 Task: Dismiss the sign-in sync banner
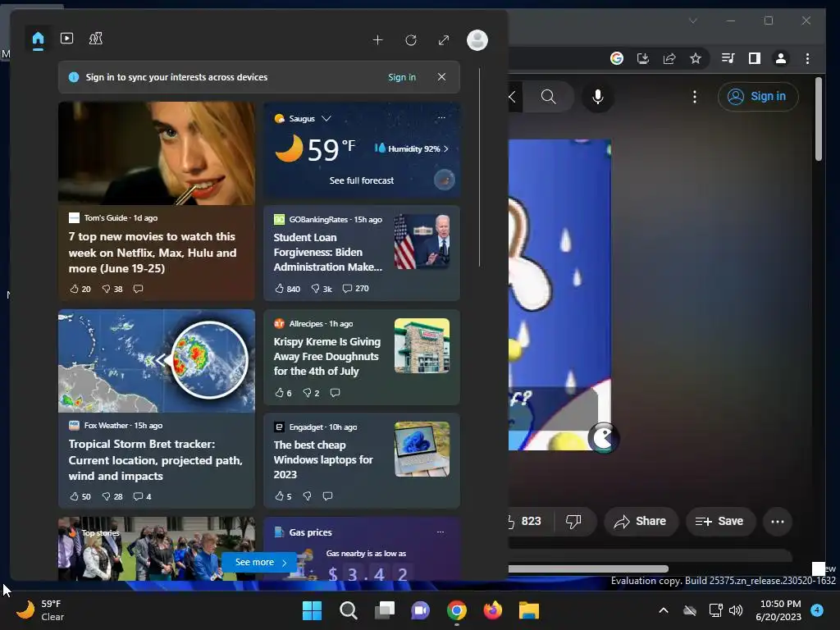tap(441, 77)
